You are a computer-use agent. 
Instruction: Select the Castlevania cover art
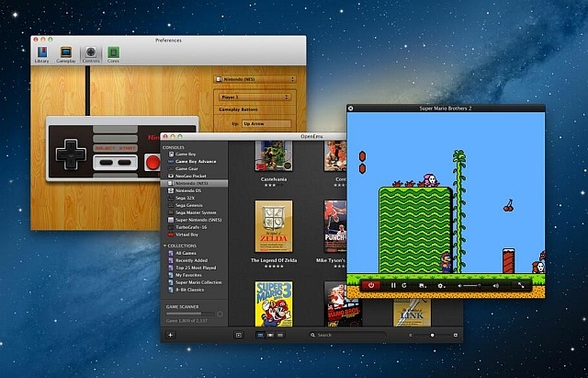[274, 155]
